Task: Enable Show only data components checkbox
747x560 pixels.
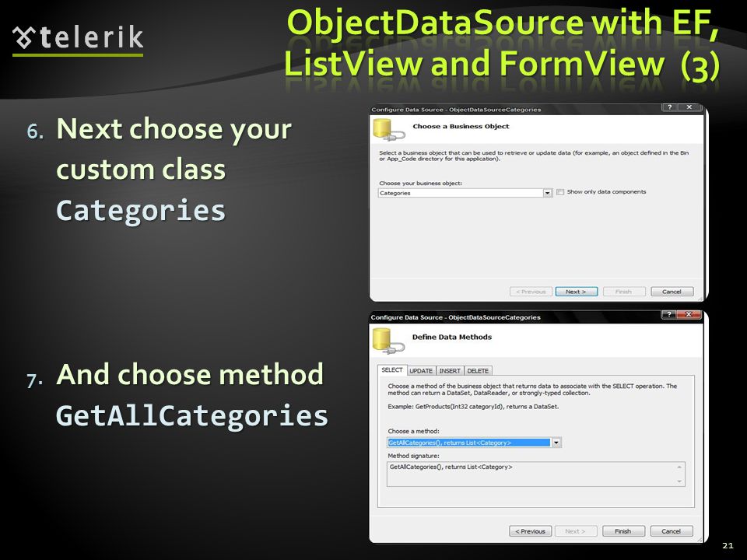Action: pos(560,192)
